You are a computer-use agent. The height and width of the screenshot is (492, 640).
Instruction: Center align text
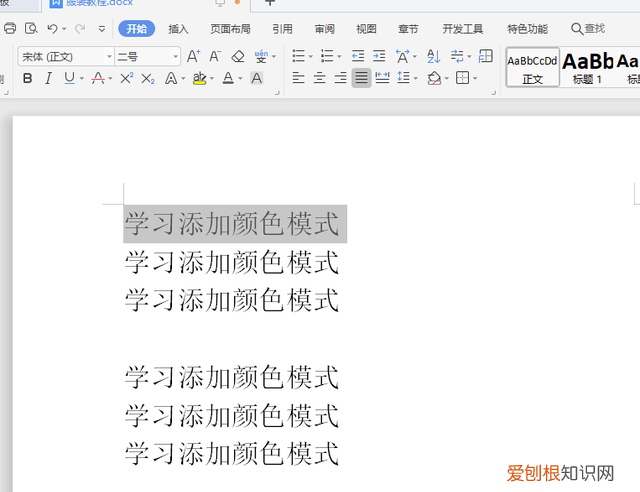pos(320,78)
